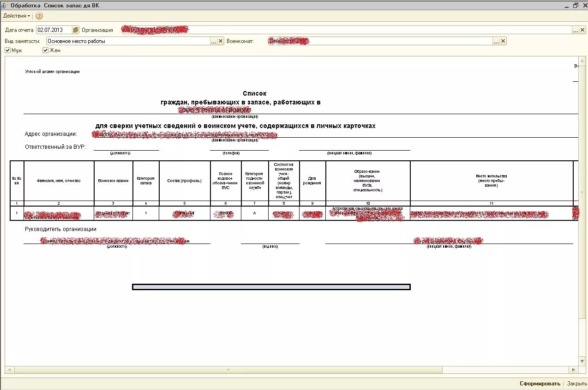Open selection list for Вид занятости
This screenshot has width=588, height=390.
[x=213, y=41]
